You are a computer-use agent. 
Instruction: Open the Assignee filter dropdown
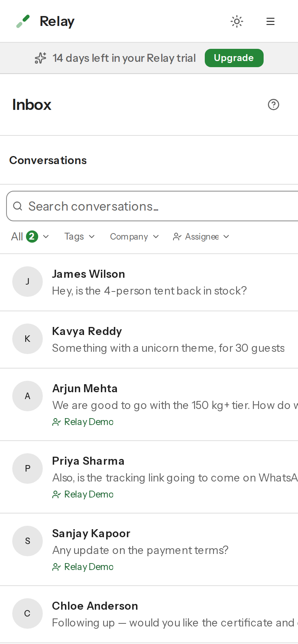click(201, 237)
